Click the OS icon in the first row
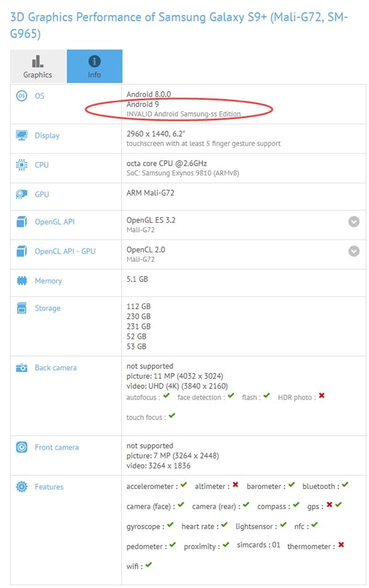The width and height of the screenshot is (369, 588). [x=22, y=95]
